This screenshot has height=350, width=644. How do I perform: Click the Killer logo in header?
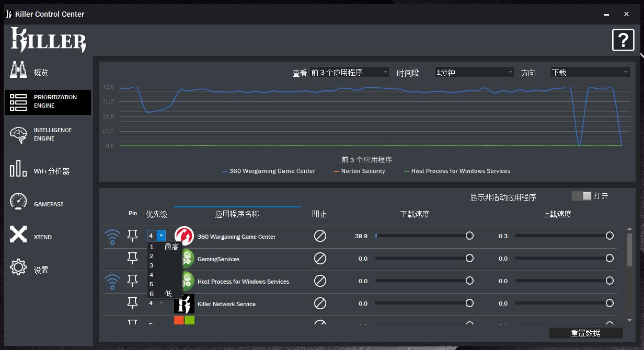49,40
